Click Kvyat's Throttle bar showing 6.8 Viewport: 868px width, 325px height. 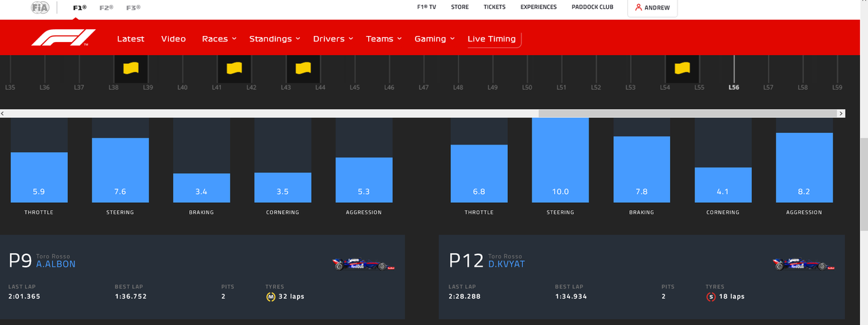[479, 174]
